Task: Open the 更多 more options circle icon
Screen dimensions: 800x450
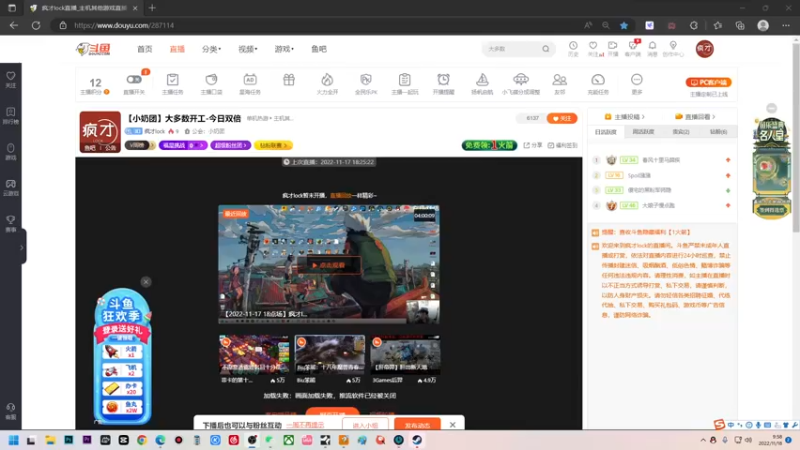Action: coord(637,80)
